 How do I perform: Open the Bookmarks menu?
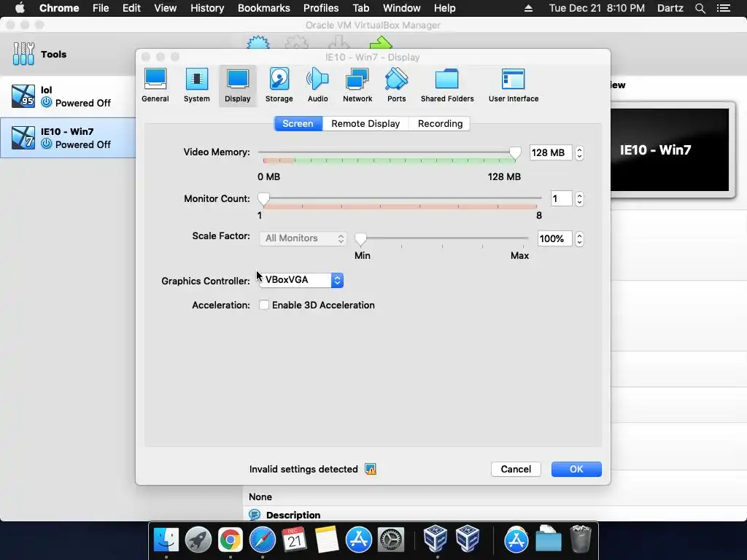pos(264,8)
